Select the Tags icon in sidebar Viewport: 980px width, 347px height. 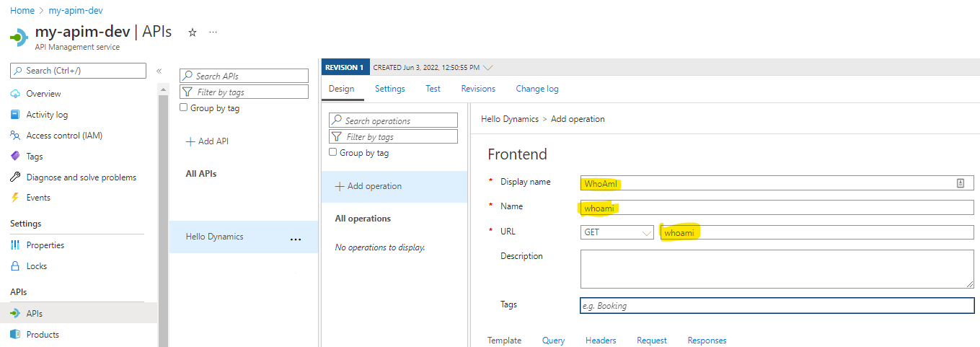(x=15, y=157)
